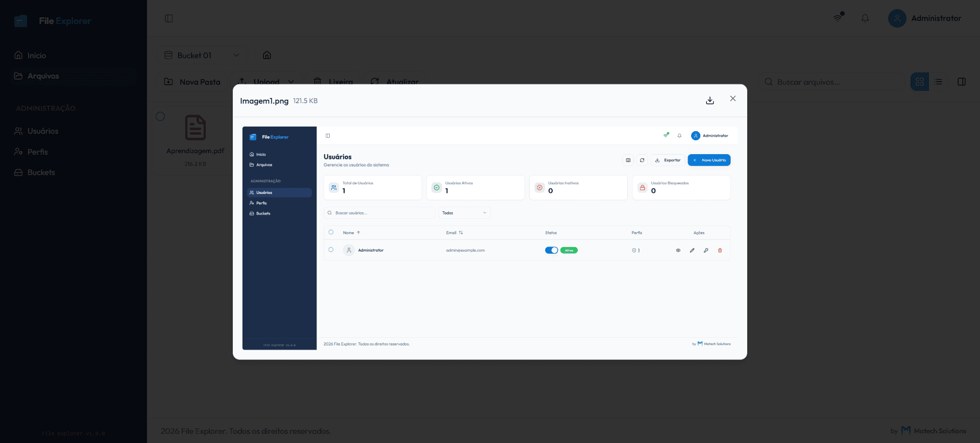Image resolution: width=980 pixels, height=443 pixels.
Task: Close the Imagem1.png preview dialog
Action: click(x=733, y=99)
